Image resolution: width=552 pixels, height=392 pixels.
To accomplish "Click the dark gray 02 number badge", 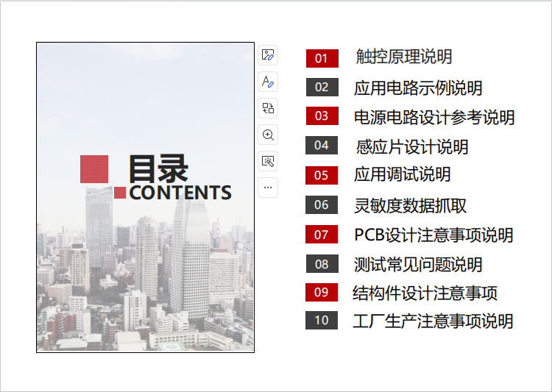I will 322,87.
